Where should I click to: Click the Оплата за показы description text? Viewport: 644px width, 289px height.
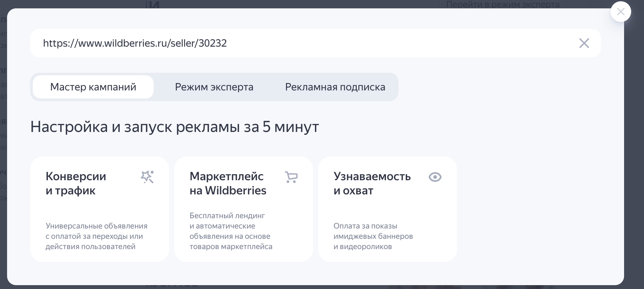[373, 236]
